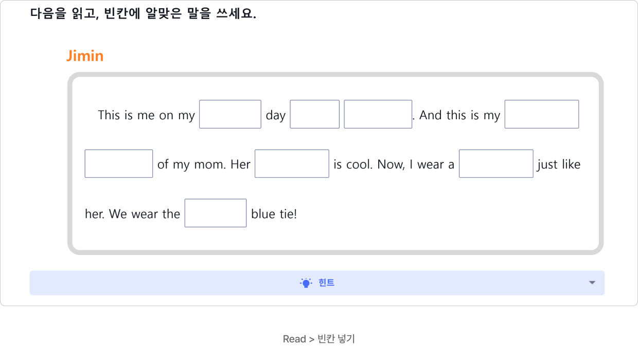Click the 'Read > 빈칸 넣기' caption
The height and width of the screenshot is (364, 638).
319,339
